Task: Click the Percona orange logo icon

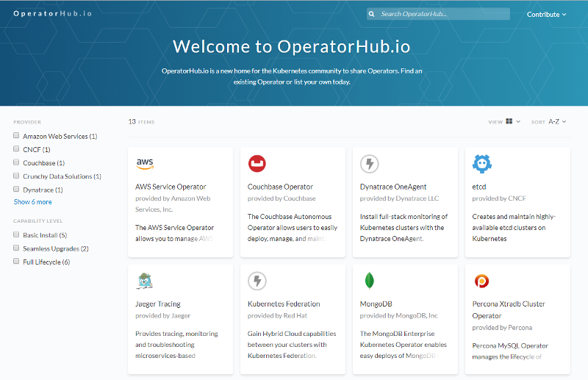Action: 481,281
